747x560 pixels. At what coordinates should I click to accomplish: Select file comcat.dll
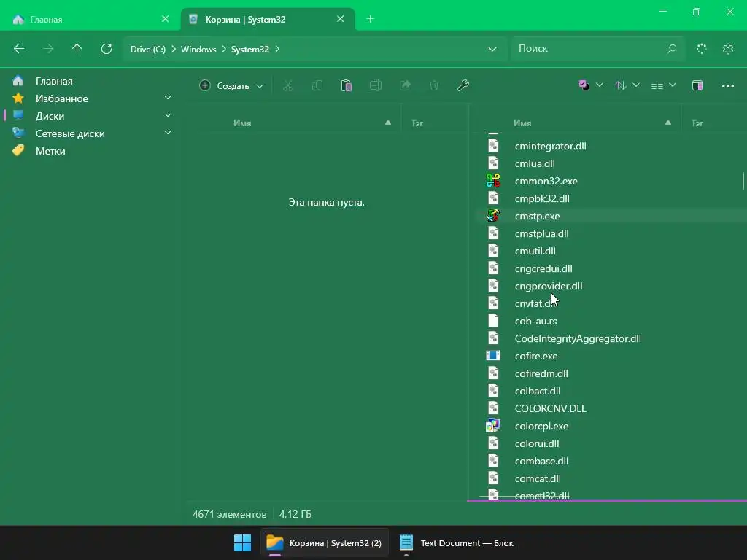click(538, 478)
